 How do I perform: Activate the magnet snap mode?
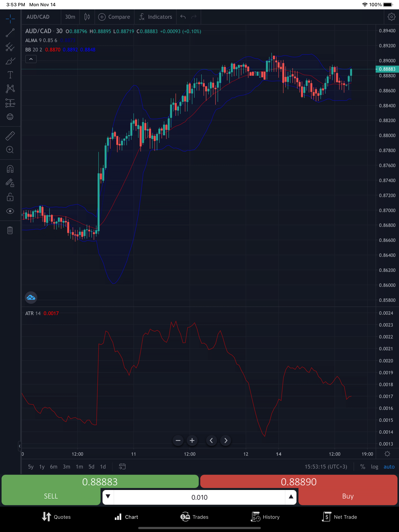pos(10,169)
